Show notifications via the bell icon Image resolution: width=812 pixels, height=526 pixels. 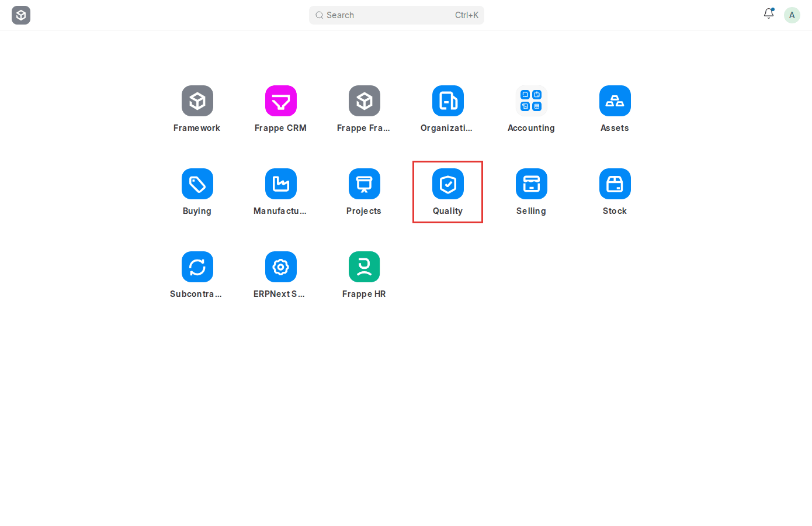tap(769, 13)
